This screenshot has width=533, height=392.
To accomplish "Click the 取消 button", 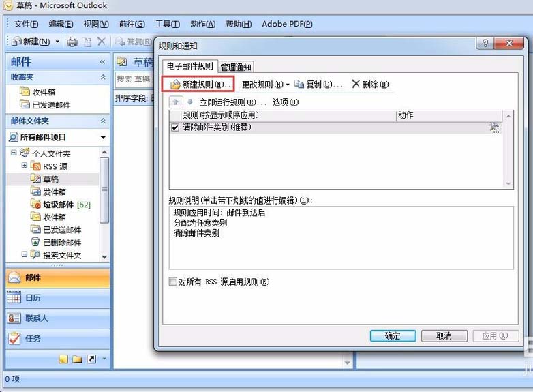I will 444,335.
